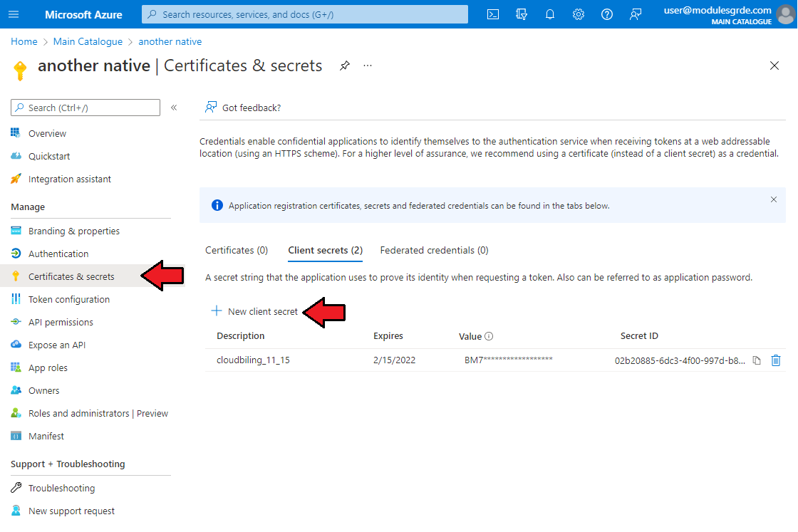This screenshot has height=532, width=798.
Task: Open the Directories and subscriptions filter icon
Action: pos(521,14)
